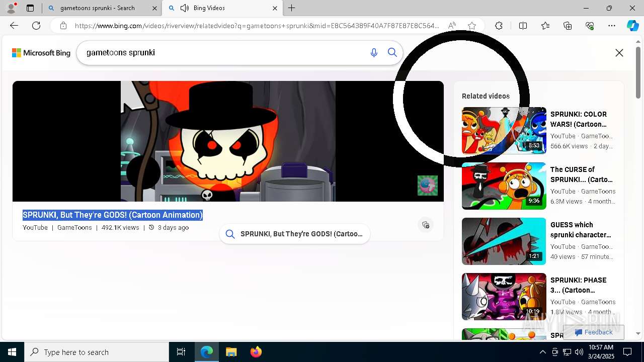Open GUESS which sprunki character title
This screenshot has height=362, width=644.
point(581,230)
